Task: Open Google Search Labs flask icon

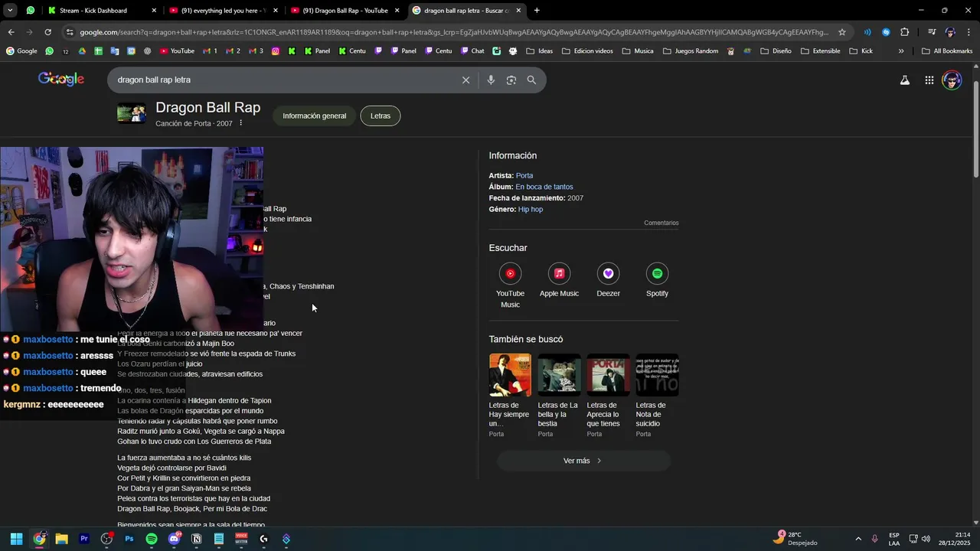Action: 904,80
